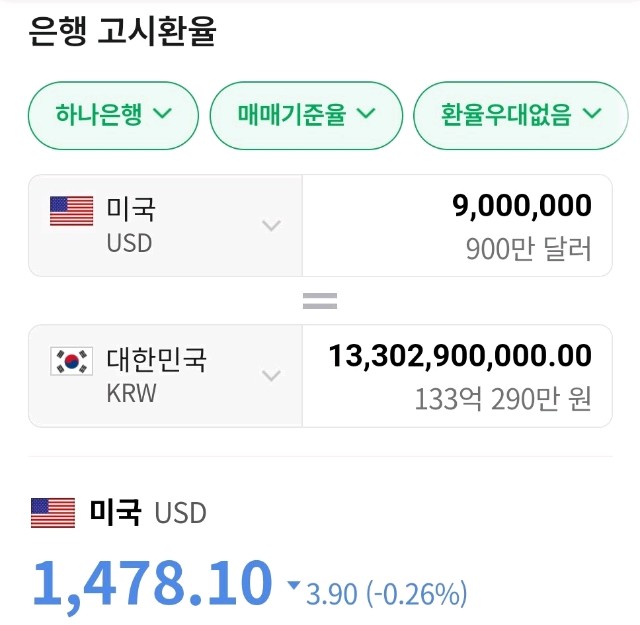
Task: Expand the KRW currency chevron
Action: pos(271,376)
